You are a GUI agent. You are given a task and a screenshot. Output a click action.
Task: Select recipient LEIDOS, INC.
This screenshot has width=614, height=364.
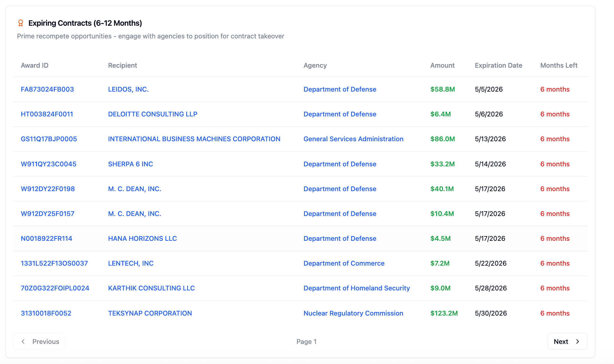(x=129, y=89)
